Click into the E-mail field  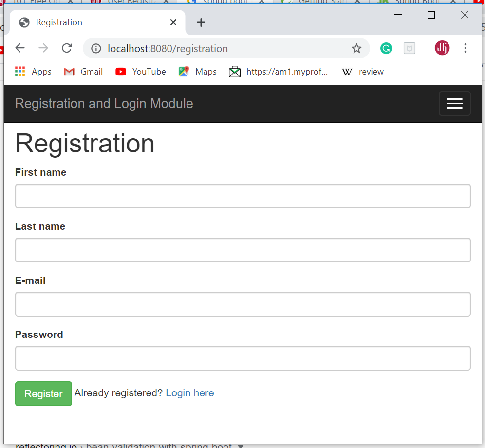(242, 304)
